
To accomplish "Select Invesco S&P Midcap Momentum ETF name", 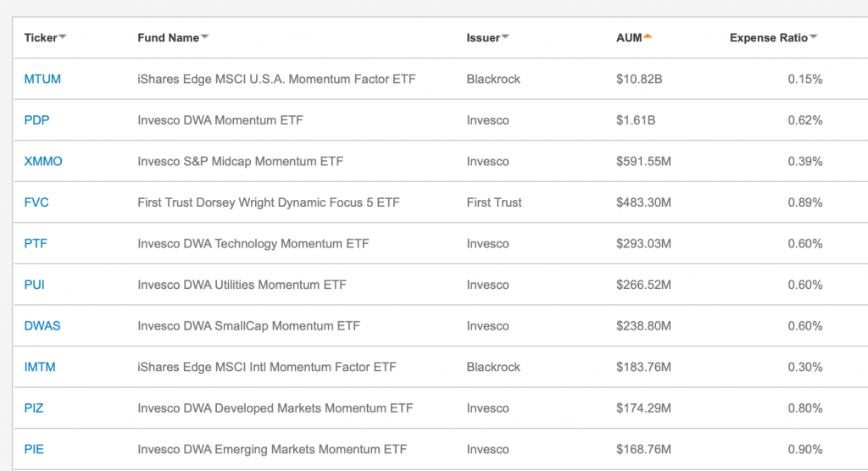I will point(240,161).
